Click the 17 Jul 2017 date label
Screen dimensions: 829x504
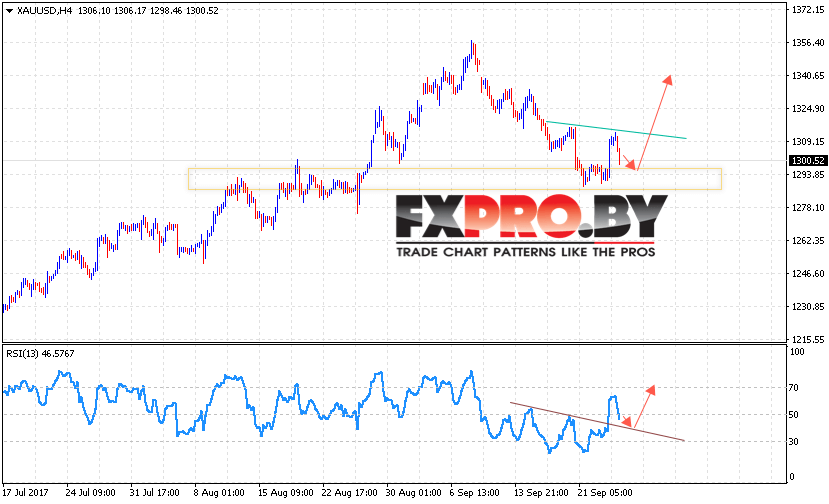pos(25,492)
